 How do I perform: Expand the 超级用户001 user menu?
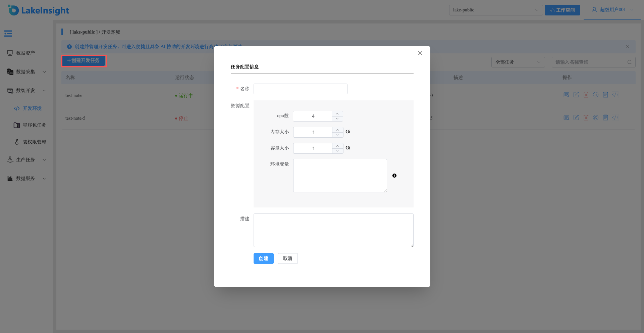point(612,10)
